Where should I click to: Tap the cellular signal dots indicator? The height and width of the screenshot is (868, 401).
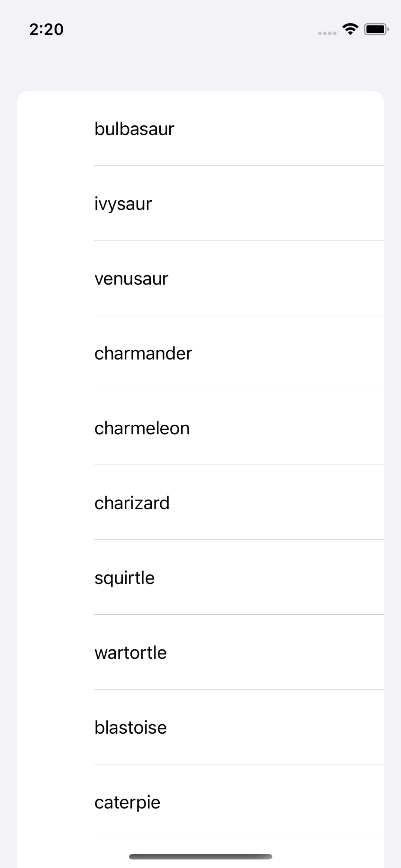327,33
